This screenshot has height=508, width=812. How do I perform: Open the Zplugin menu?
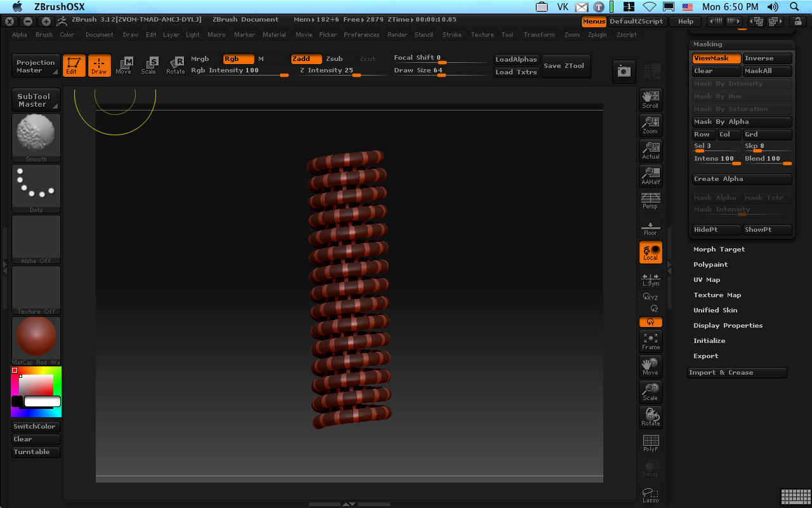tap(597, 35)
